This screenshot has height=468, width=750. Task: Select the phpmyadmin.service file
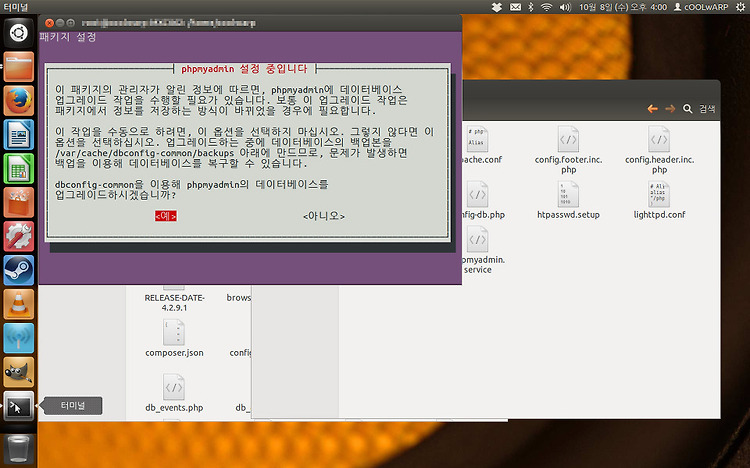pos(478,250)
